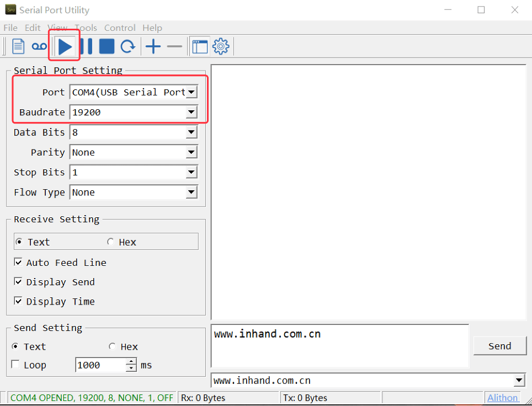This screenshot has width=532, height=406.
Task: Toggle the panel layout window icon
Action: point(200,47)
